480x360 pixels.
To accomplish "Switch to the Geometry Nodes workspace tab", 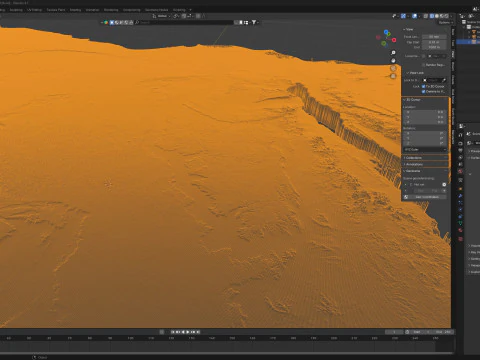I will 156,10.
